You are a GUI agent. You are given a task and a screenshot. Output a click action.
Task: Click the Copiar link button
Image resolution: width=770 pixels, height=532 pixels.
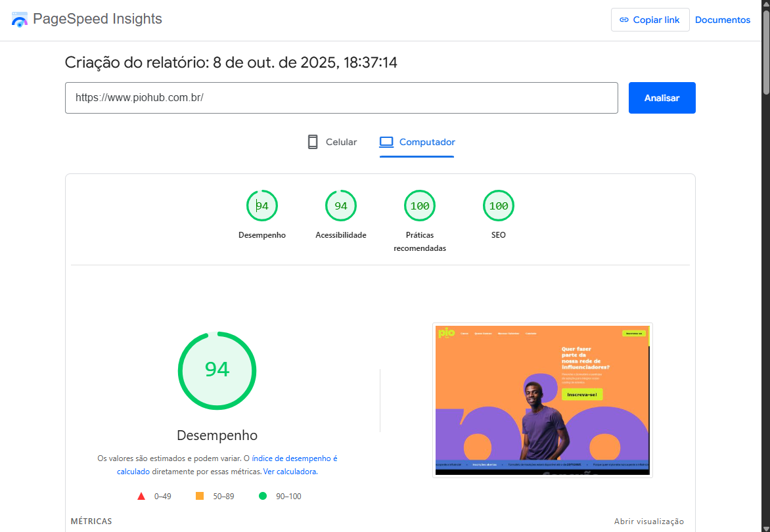[650, 20]
